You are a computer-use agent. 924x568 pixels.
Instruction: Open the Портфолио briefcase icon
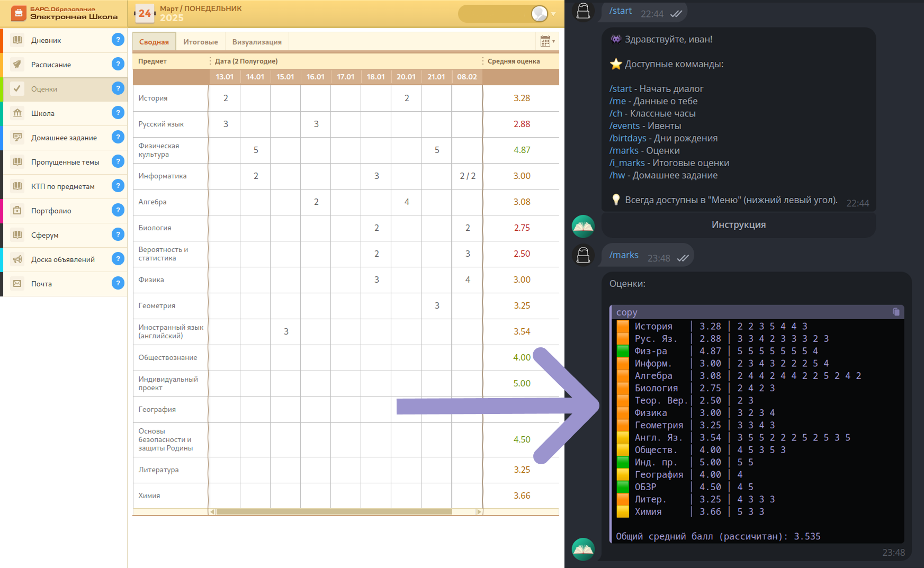coord(17,211)
